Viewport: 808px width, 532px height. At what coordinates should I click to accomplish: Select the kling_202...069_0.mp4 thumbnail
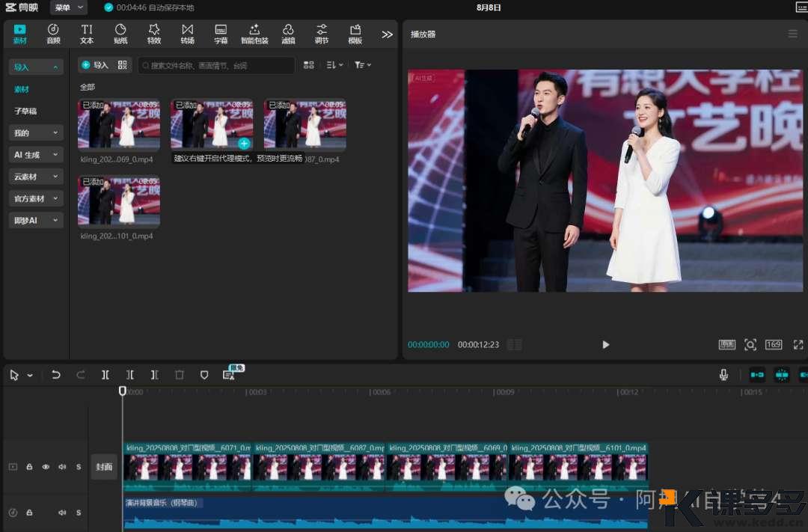[119, 125]
